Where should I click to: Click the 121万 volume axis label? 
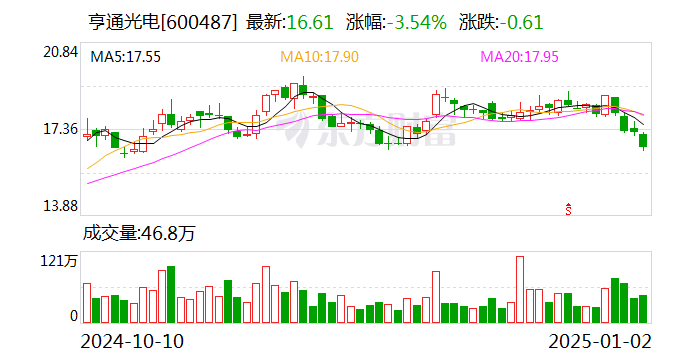[x=59, y=261]
